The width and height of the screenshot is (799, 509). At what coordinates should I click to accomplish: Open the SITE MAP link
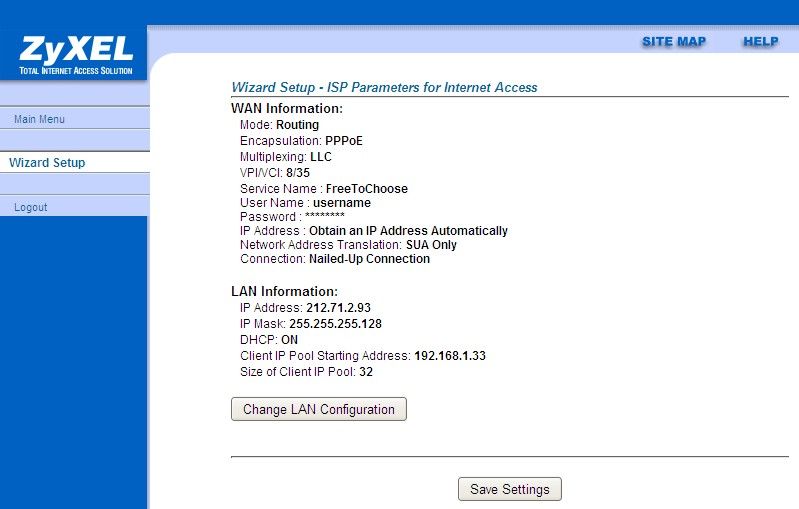(673, 42)
